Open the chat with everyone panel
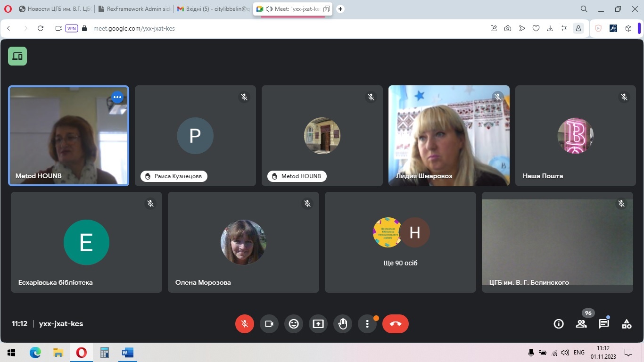Screen dimensions: 644x362 tap(604, 324)
